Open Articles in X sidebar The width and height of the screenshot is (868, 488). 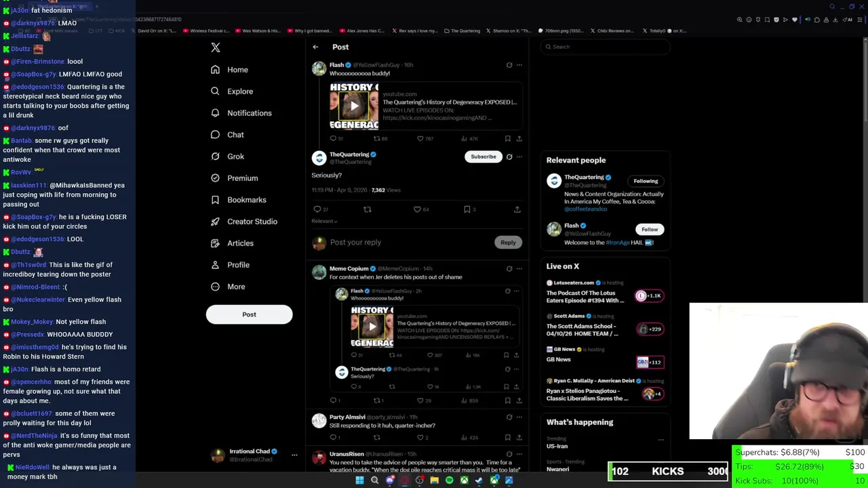[x=232, y=243]
